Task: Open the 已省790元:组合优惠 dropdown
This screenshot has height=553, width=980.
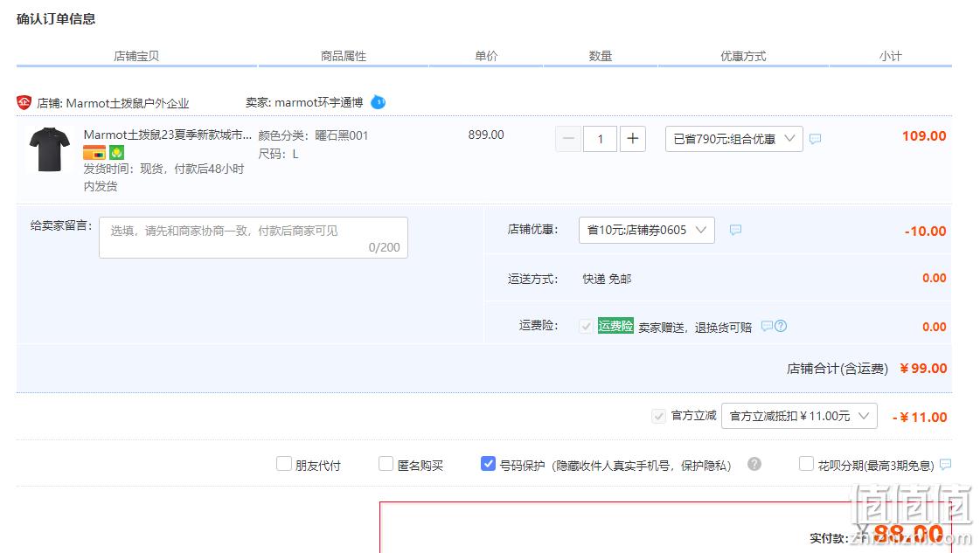Action: click(x=733, y=139)
